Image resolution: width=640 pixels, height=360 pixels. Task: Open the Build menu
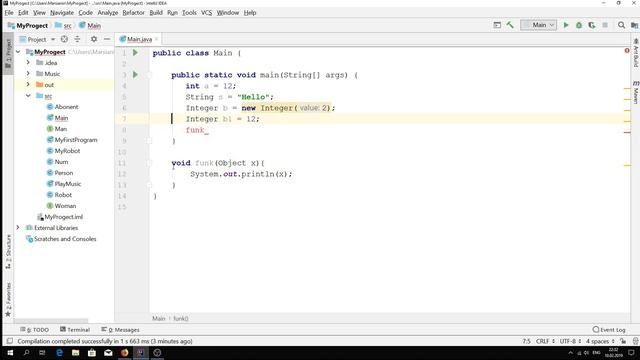click(156, 13)
